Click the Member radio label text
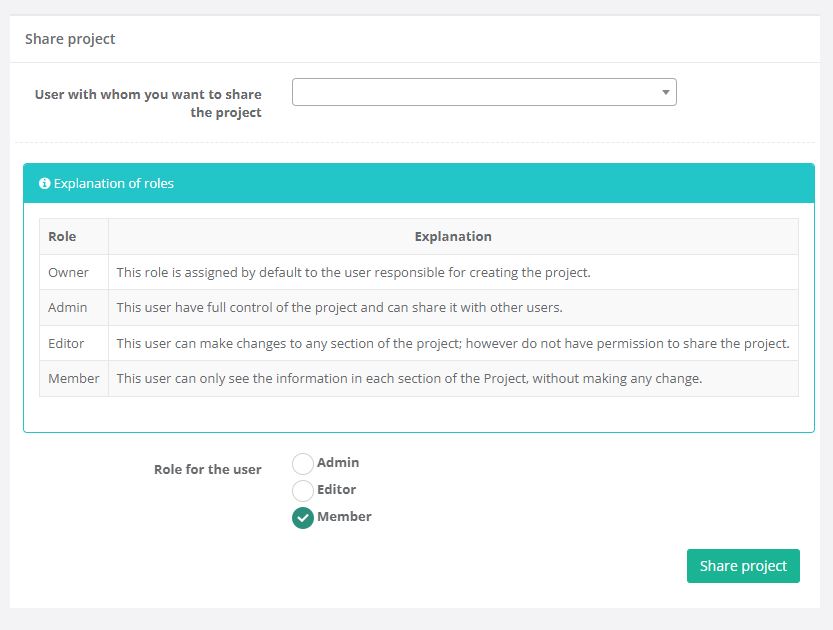833x630 pixels. click(344, 517)
